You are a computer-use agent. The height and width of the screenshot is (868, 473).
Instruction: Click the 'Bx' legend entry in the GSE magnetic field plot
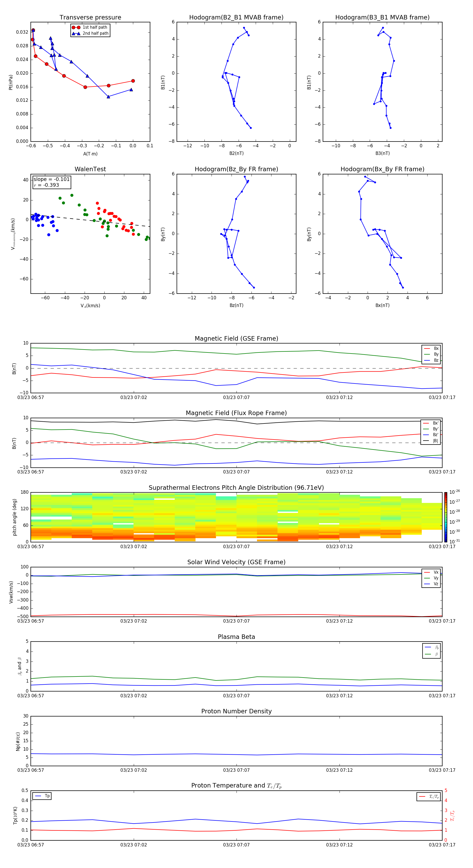431,349
